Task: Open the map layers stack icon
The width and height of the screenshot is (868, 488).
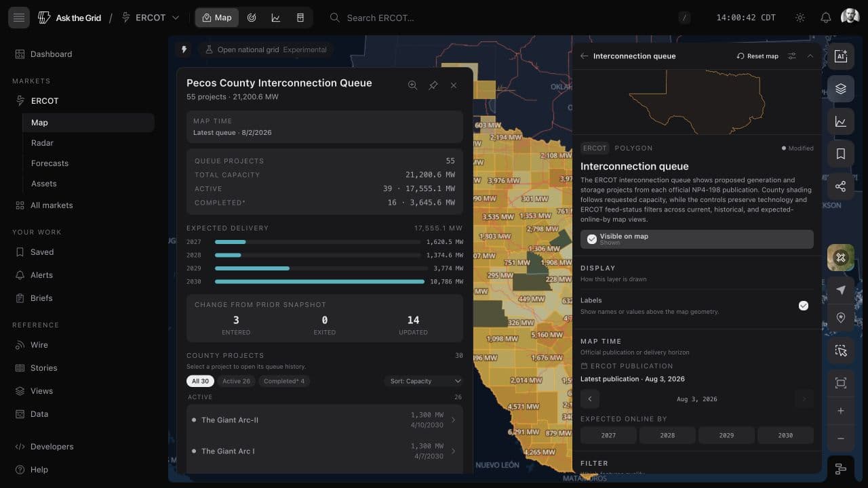Action: tap(841, 89)
